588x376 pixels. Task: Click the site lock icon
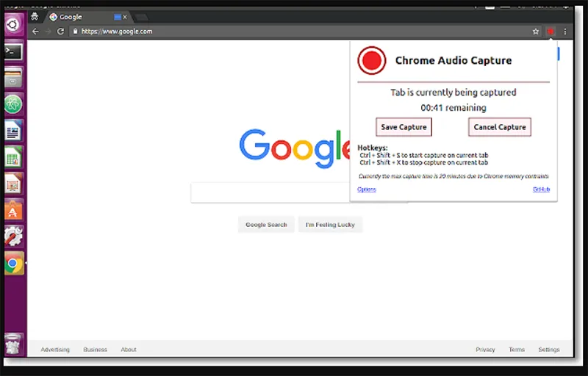pos(75,32)
